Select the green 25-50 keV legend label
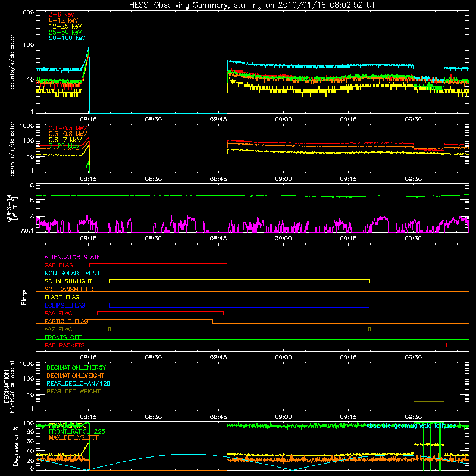Viewport: 476px width, 476px height. (65, 32)
